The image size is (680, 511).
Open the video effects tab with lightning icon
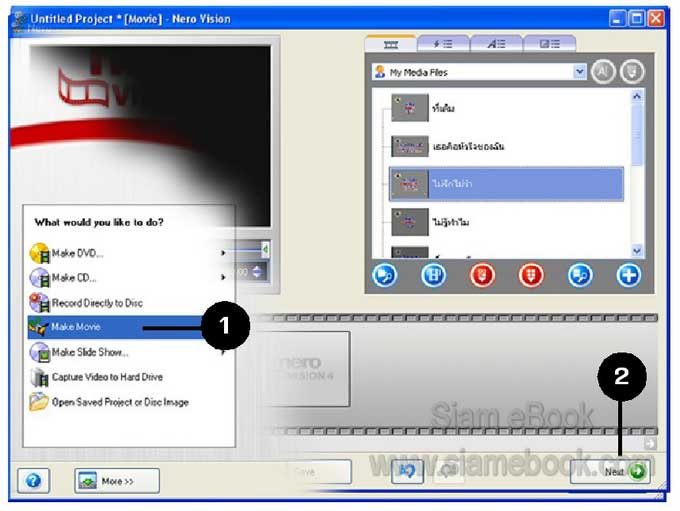coord(443,44)
